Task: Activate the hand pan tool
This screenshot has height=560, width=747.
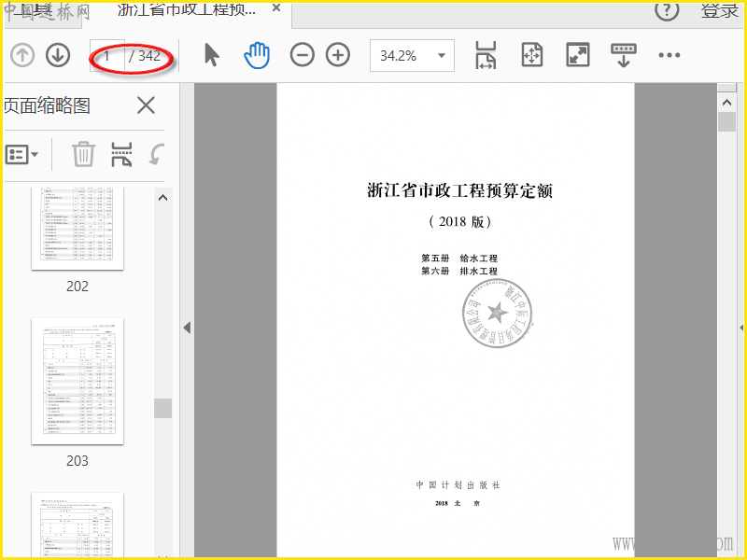Action: point(257,55)
